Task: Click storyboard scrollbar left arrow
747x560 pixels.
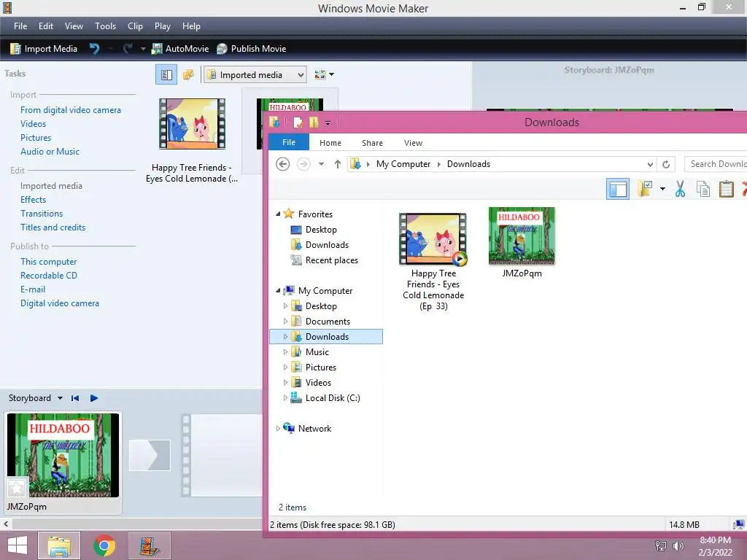Action: click(x=6, y=524)
